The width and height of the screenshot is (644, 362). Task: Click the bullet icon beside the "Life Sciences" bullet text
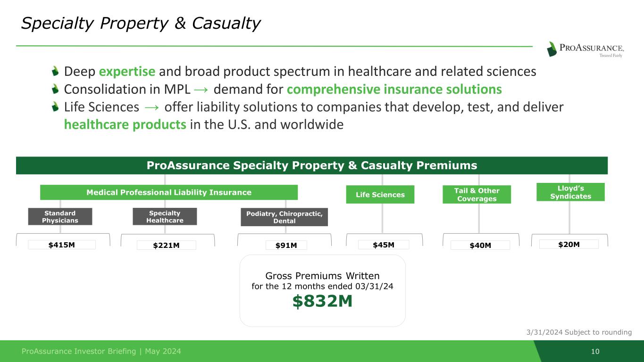tap(56, 107)
